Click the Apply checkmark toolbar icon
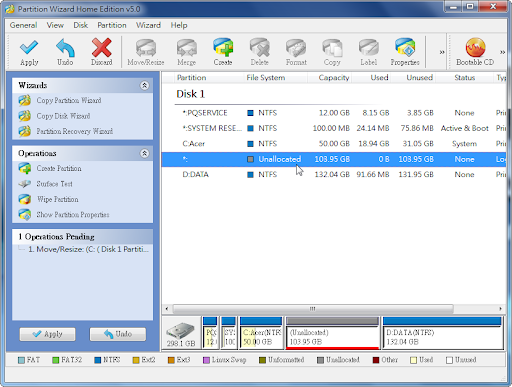Screen dimensions: 512x387 point(29,48)
